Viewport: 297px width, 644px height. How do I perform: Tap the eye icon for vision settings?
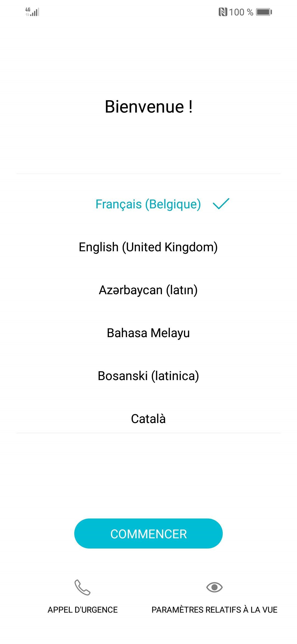point(214,587)
